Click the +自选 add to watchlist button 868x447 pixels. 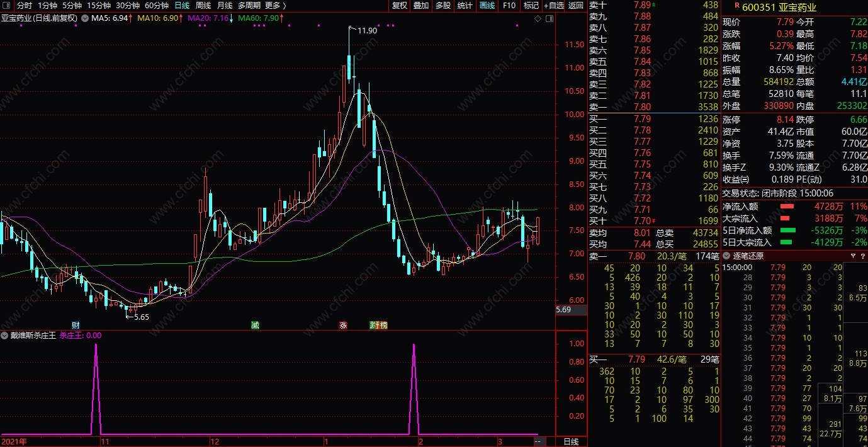(x=553, y=6)
